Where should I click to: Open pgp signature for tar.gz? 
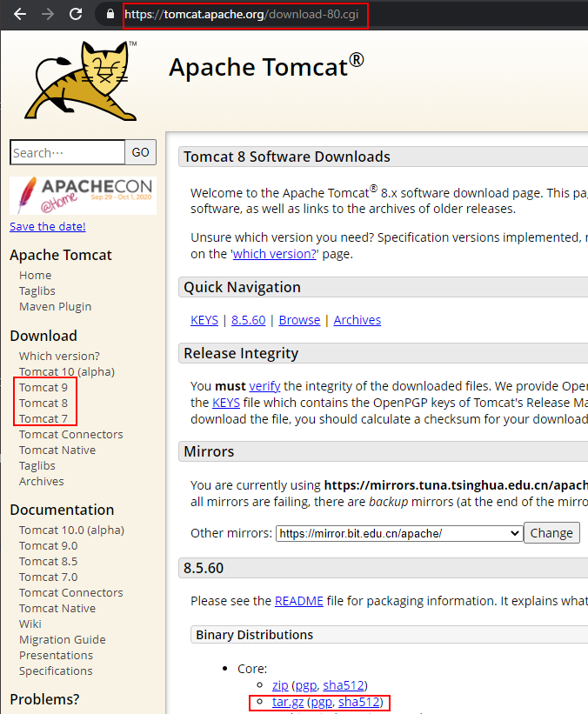(322, 702)
